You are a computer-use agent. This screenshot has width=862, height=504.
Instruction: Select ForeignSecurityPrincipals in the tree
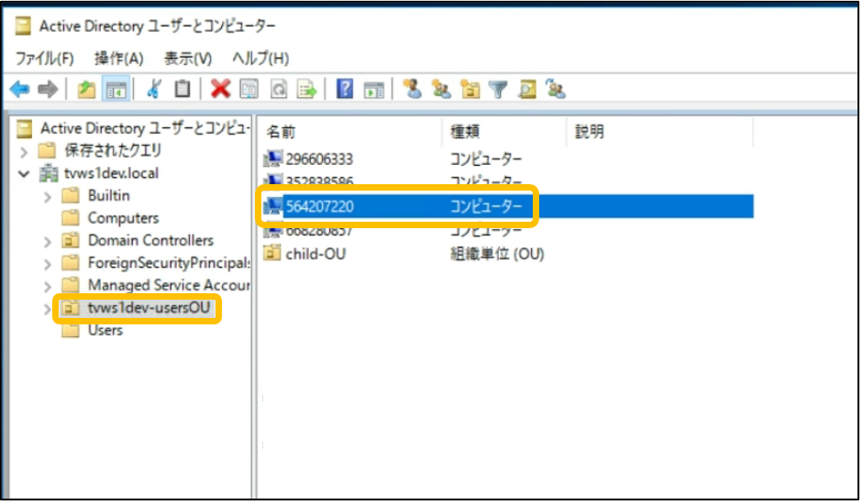pos(169,263)
